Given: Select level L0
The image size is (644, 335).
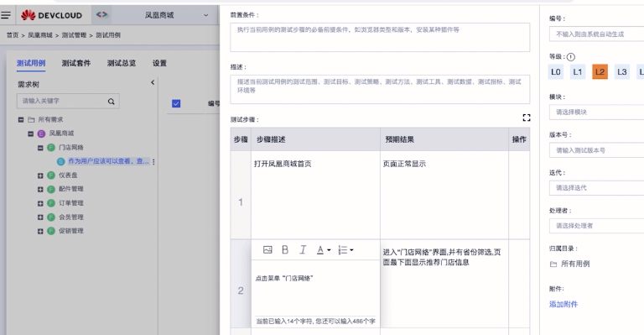Looking at the screenshot, I should click(x=556, y=72).
